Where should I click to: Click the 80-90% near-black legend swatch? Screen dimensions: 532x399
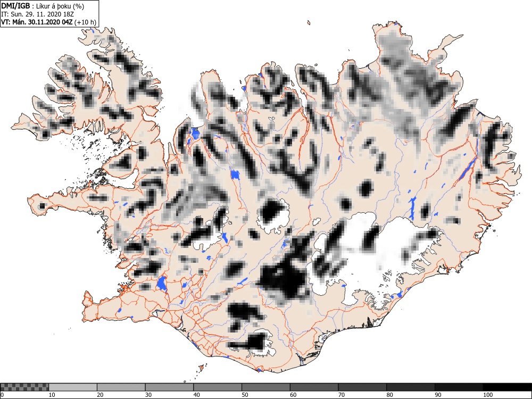(410, 387)
